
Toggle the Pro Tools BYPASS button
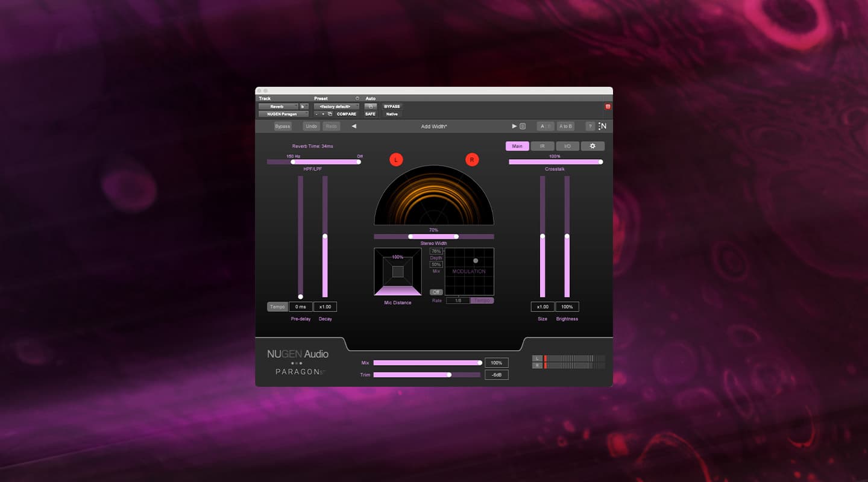pos(392,107)
